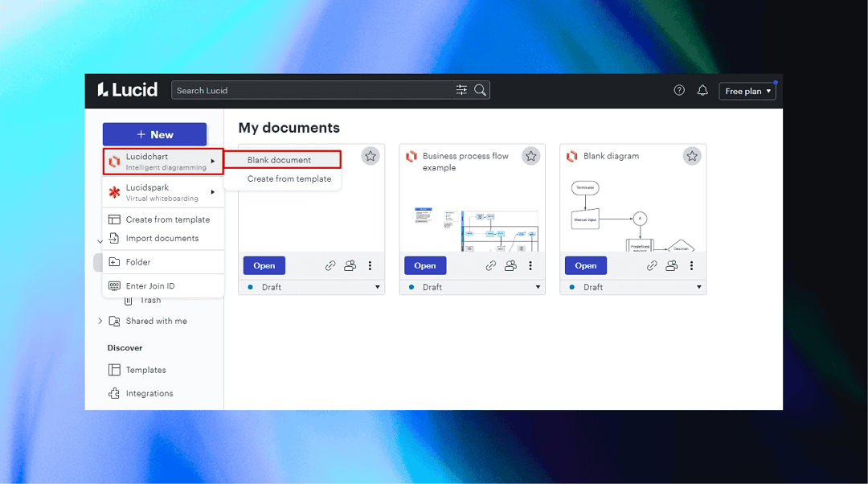Select Folder in the New menu
Screen dimensions: 868x484
(x=163, y=262)
